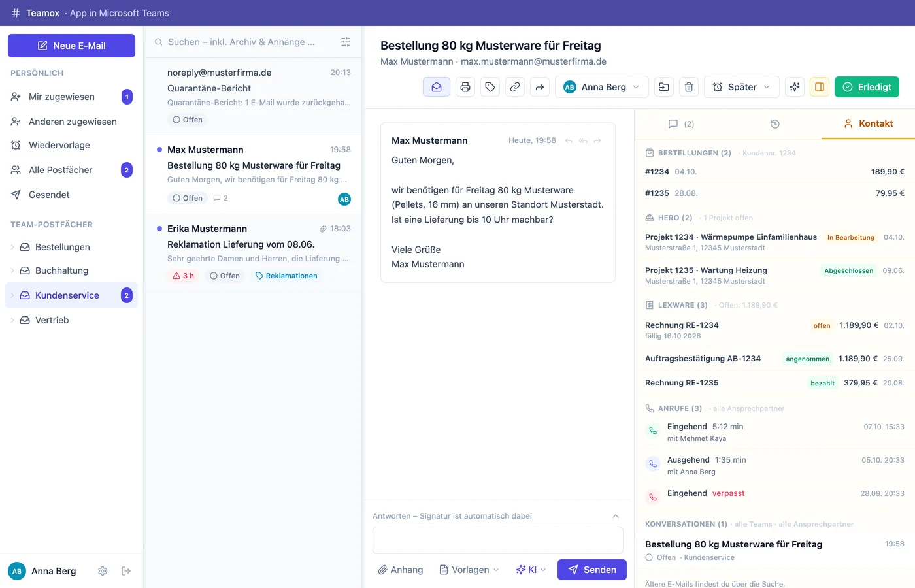Open Erika Mustermann's Reklamation email
Viewport: 915px width, 588px height.
pyautogui.click(x=254, y=252)
